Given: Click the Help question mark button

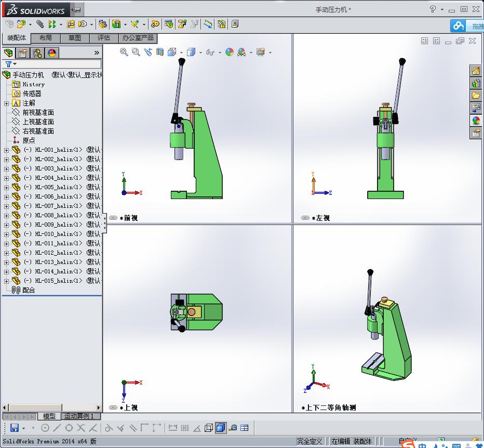Looking at the screenshot, I should [433, 9].
